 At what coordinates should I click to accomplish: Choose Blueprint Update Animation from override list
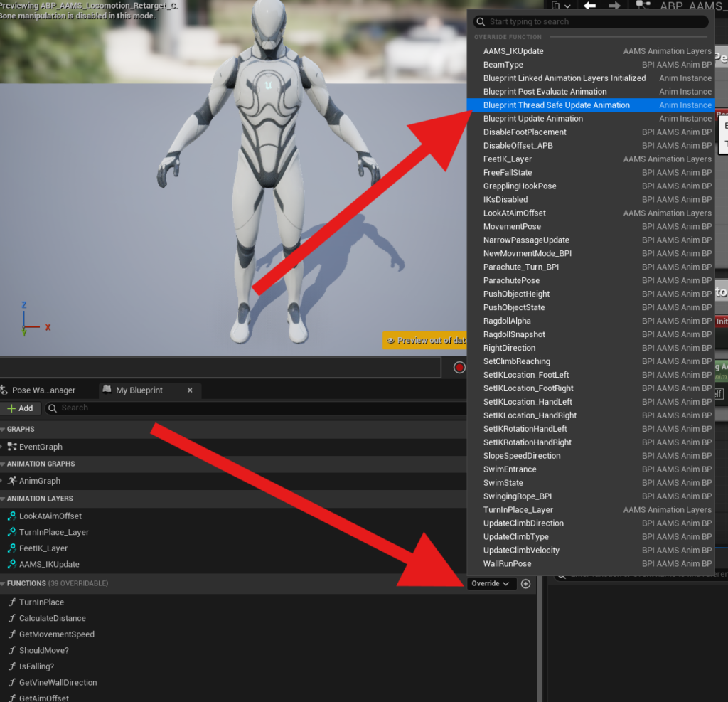coord(532,119)
